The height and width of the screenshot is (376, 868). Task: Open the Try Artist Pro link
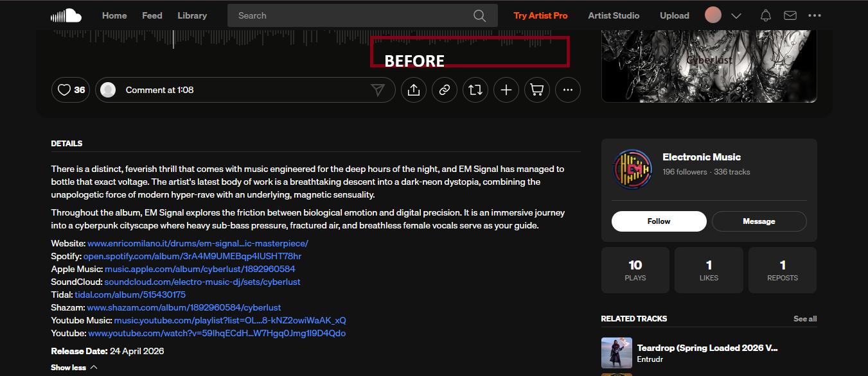540,15
